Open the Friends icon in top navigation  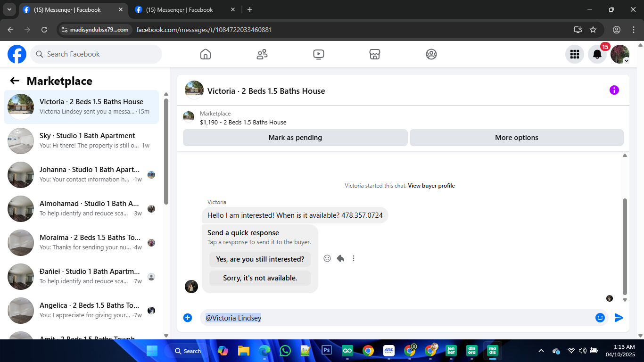(x=262, y=54)
